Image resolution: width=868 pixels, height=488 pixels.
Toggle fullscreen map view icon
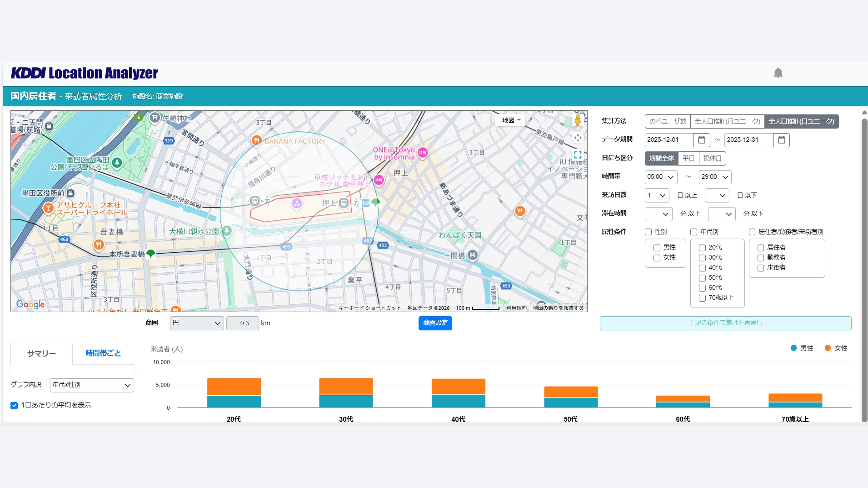tap(578, 155)
